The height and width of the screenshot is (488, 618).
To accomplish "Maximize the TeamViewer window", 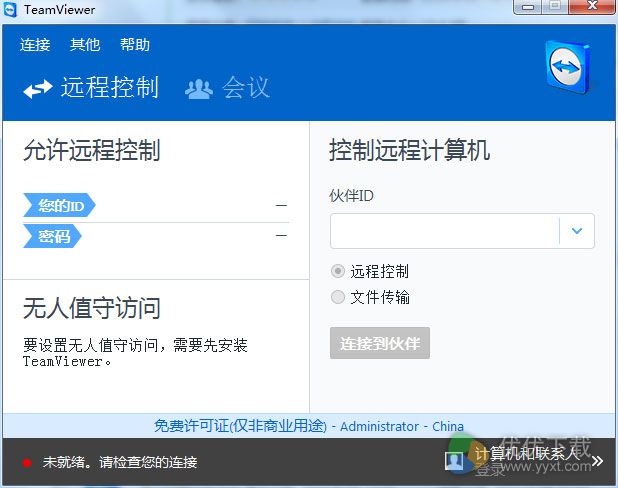I will (x=555, y=6).
